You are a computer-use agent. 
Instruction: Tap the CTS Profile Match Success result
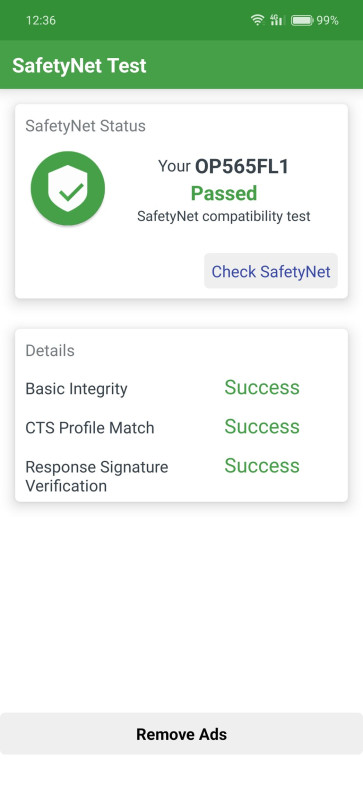coord(262,427)
